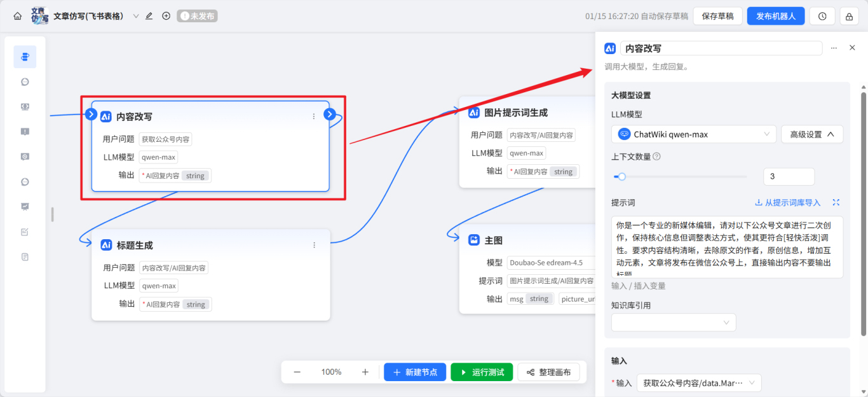Screen dimensions: 868x397
Task: Click the blue arrow on the 内容改写 node edge
Action: pos(329,114)
